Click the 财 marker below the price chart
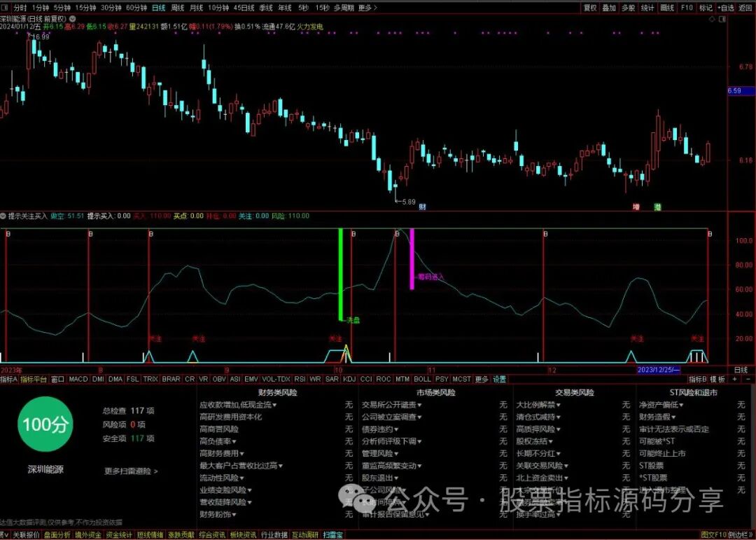This screenshot has width=756, height=540. point(422,207)
